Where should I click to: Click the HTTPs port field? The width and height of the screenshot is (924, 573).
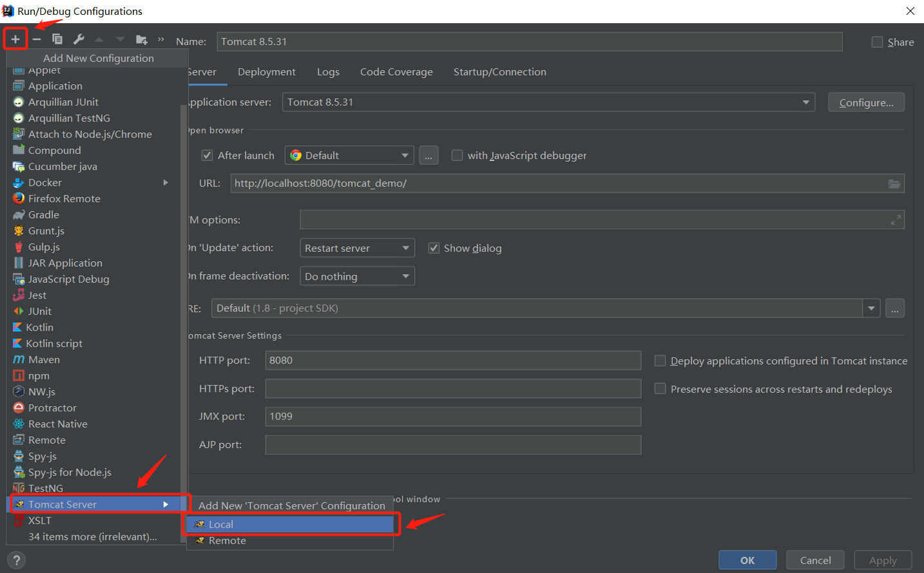coord(453,388)
